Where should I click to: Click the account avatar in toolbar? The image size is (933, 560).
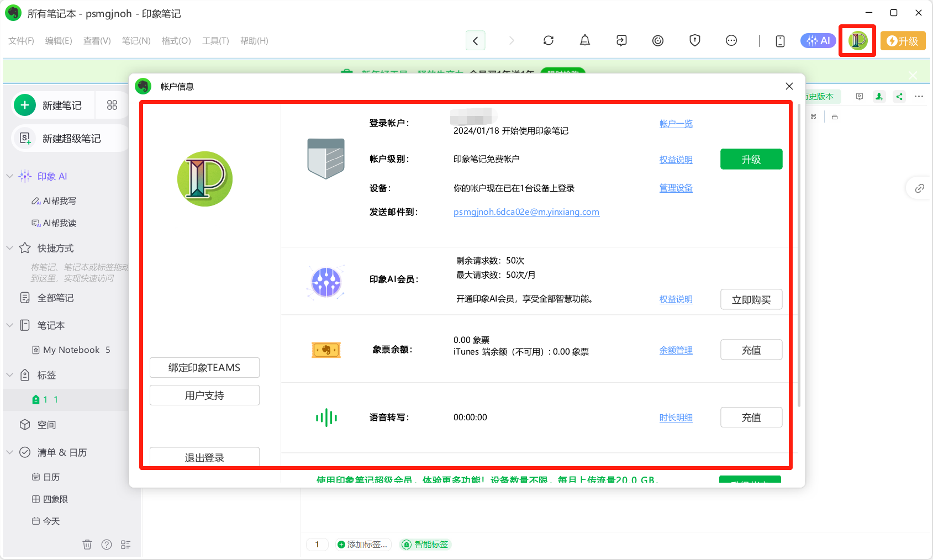(x=858, y=40)
